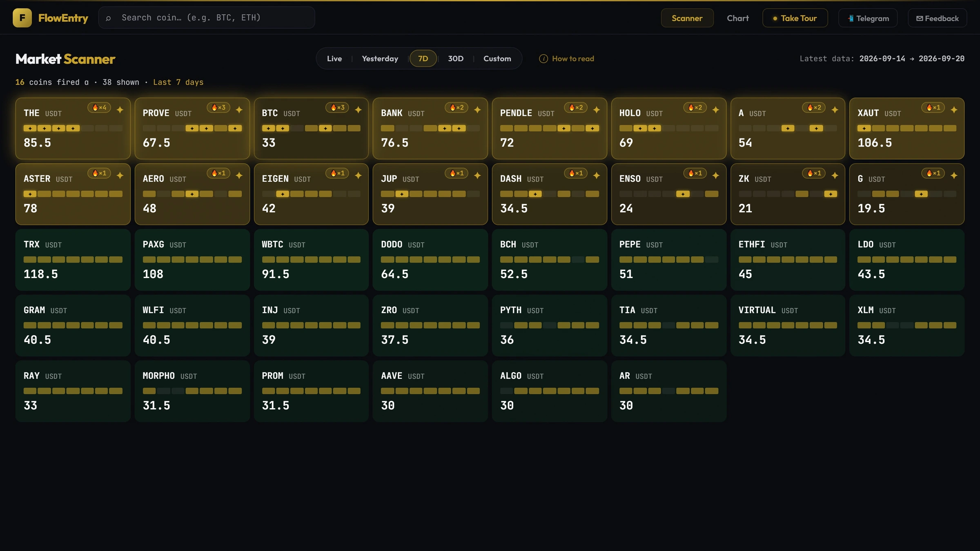The height and width of the screenshot is (551, 980).
Task: Click the sparkle star icon on XAUT card
Action: [954, 110]
